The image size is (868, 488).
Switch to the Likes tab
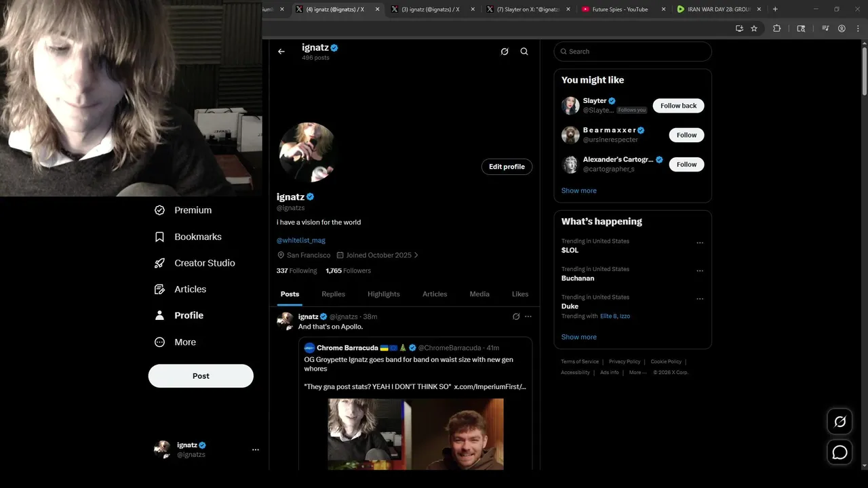pyautogui.click(x=520, y=294)
